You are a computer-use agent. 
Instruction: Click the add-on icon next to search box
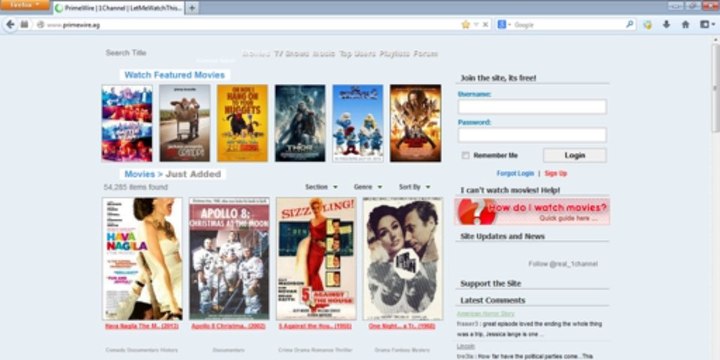point(647,25)
